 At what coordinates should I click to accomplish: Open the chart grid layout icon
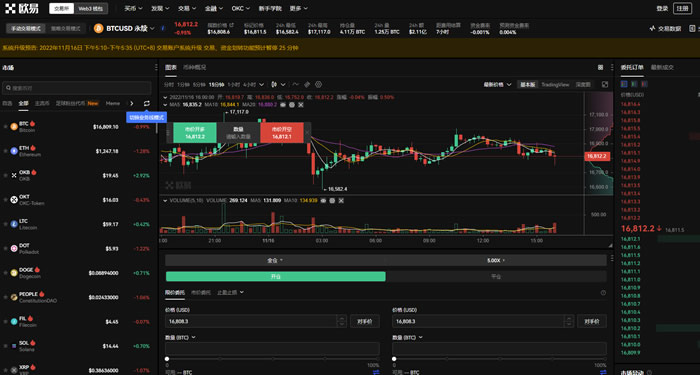pyautogui.click(x=600, y=67)
